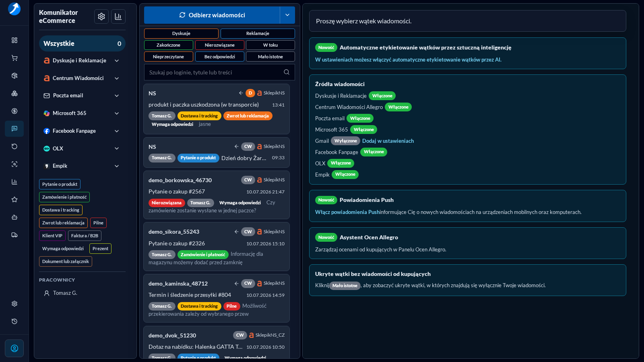
Task: Open the dropdown arrow next to Odbierz wiadomości
Action: pos(287,15)
